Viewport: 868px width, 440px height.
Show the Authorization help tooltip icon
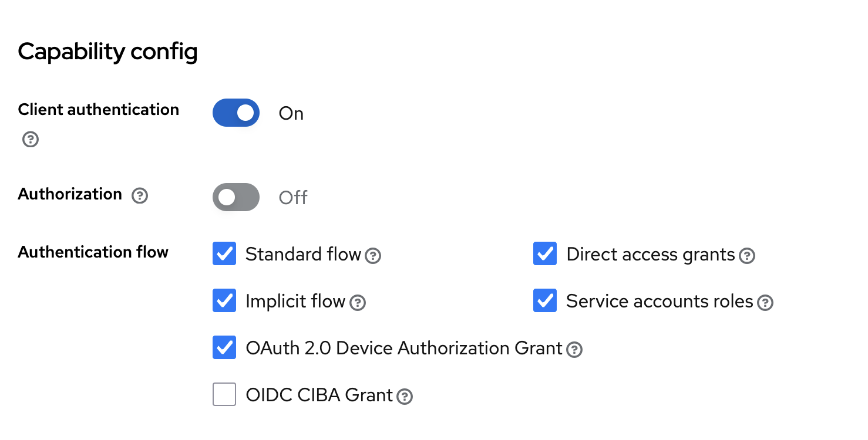(139, 196)
